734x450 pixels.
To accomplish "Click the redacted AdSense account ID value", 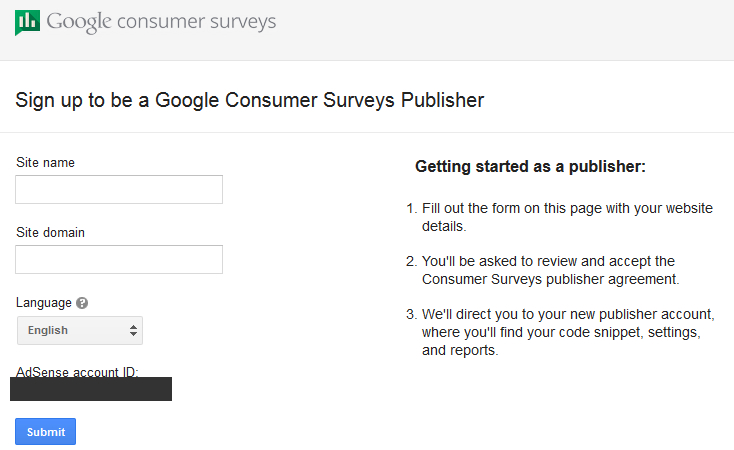I will coord(91,389).
